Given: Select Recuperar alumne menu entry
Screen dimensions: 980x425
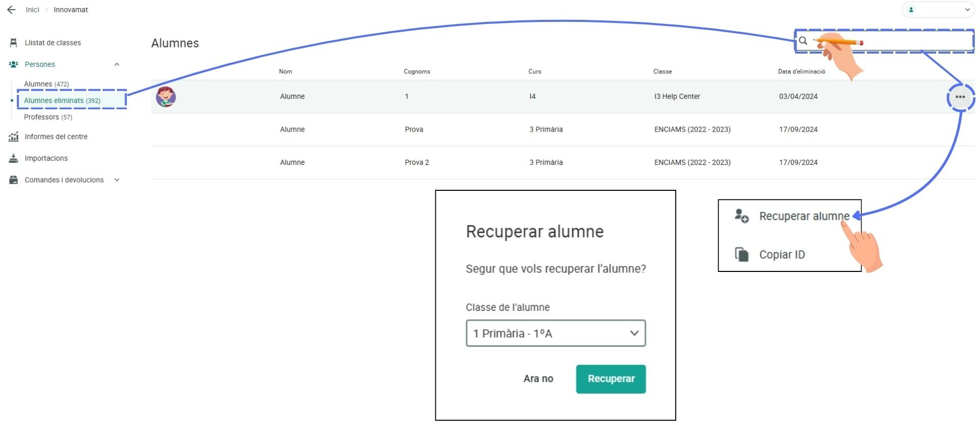Looking at the screenshot, I should click(804, 216).
